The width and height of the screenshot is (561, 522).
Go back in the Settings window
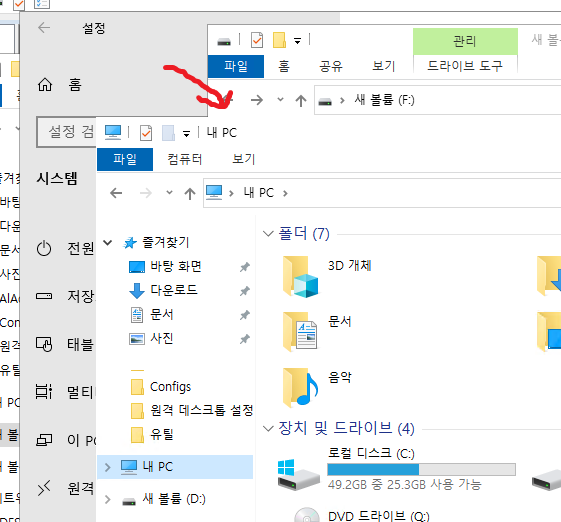44,28
